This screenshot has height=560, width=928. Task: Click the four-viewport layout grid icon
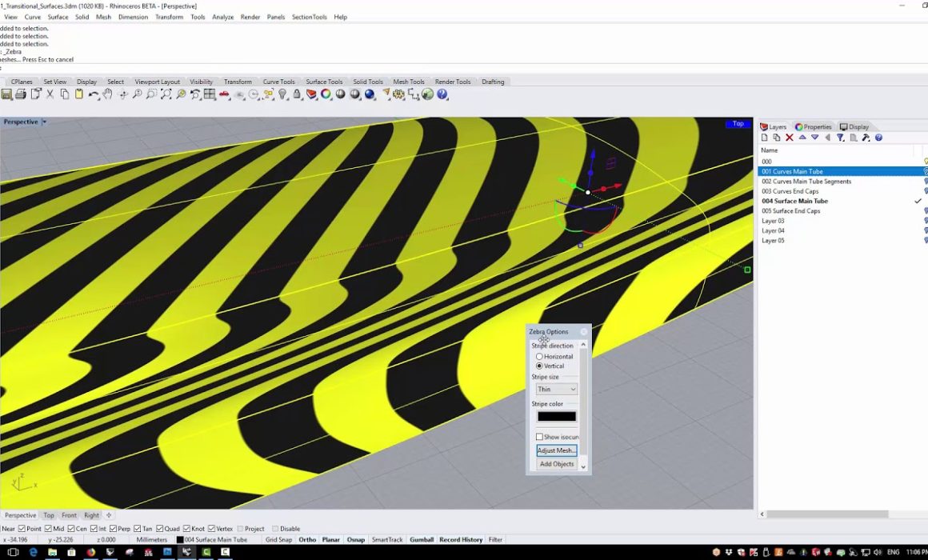[x=210, y=94]
